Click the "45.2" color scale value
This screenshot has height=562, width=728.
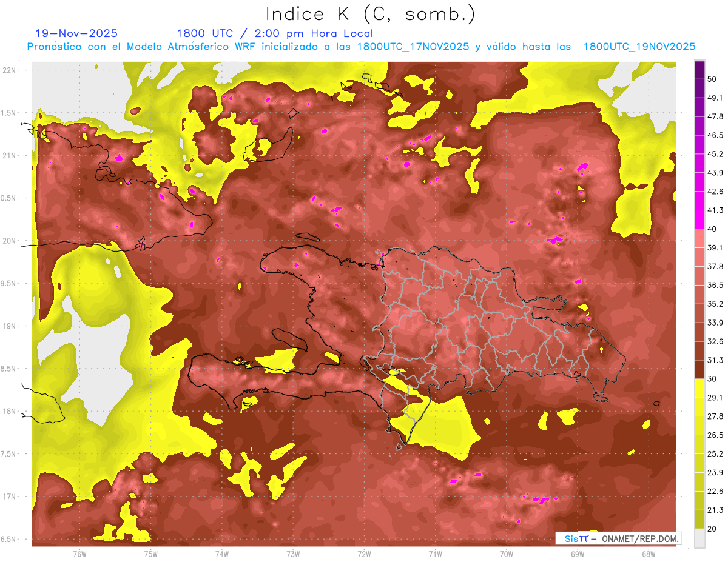click(715, 154)
